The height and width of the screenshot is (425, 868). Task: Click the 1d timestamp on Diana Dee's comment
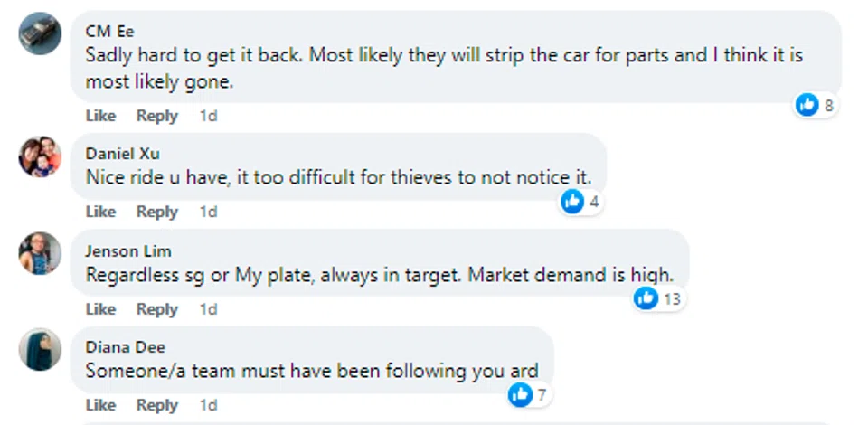tap(208, 405)
